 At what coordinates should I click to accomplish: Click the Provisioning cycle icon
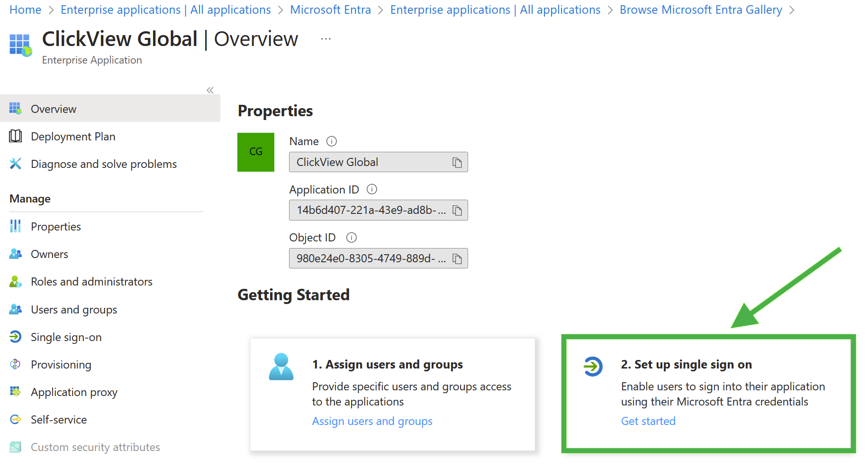pyautogui.click(x=15, y=364)
